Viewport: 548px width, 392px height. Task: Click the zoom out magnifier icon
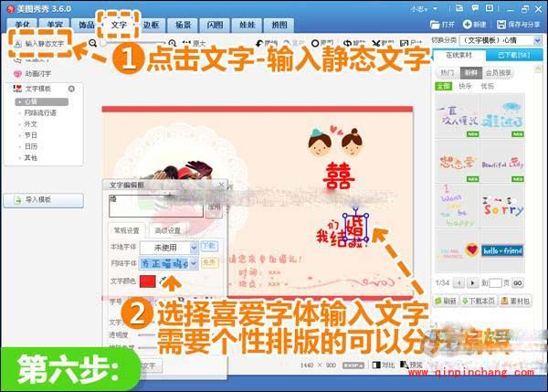tap(92, 43)
